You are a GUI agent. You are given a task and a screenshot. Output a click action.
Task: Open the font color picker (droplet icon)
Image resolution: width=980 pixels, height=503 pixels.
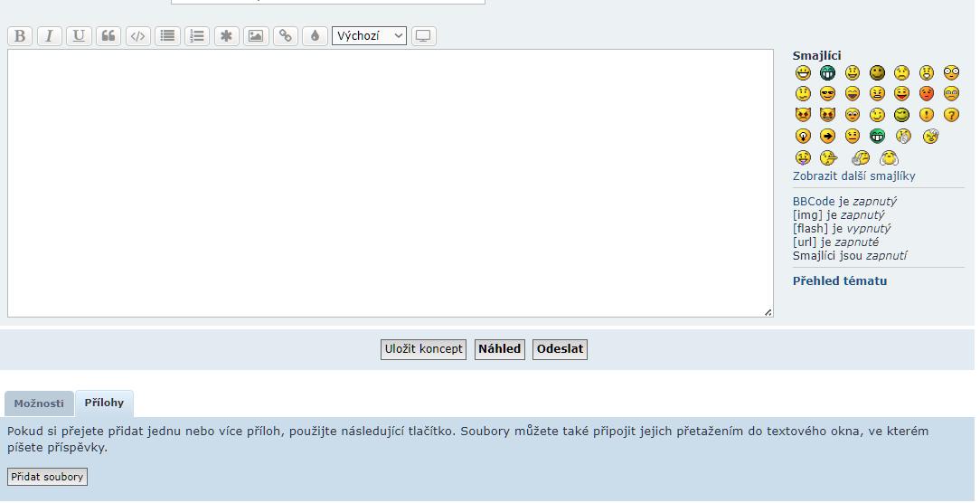(315, 36)
